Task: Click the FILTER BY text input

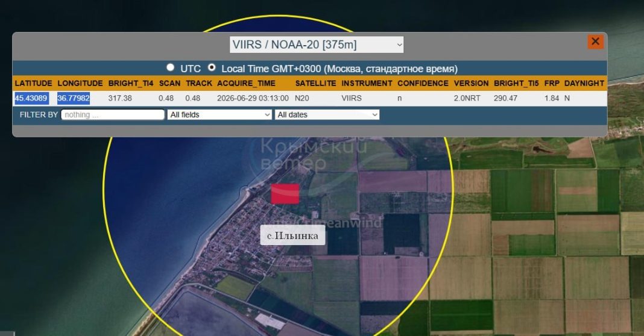Action: pos(113,114)
